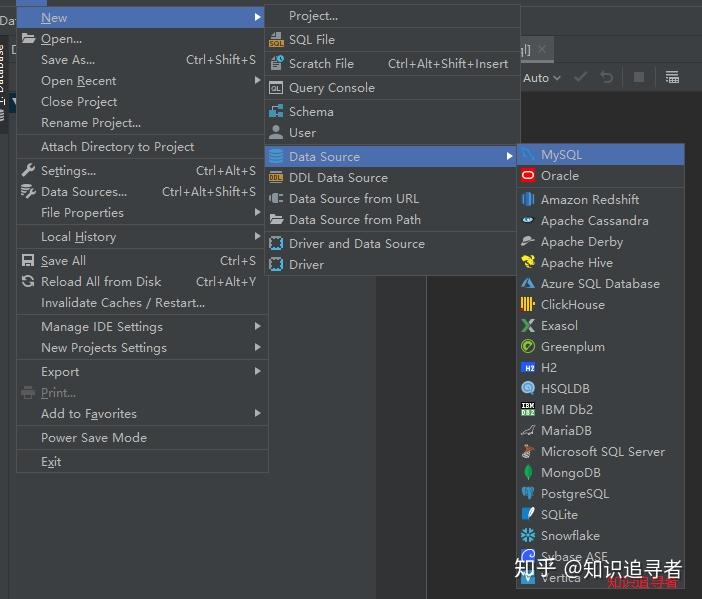
Task: Click the Exasol X icon
Action: (528, 325)
